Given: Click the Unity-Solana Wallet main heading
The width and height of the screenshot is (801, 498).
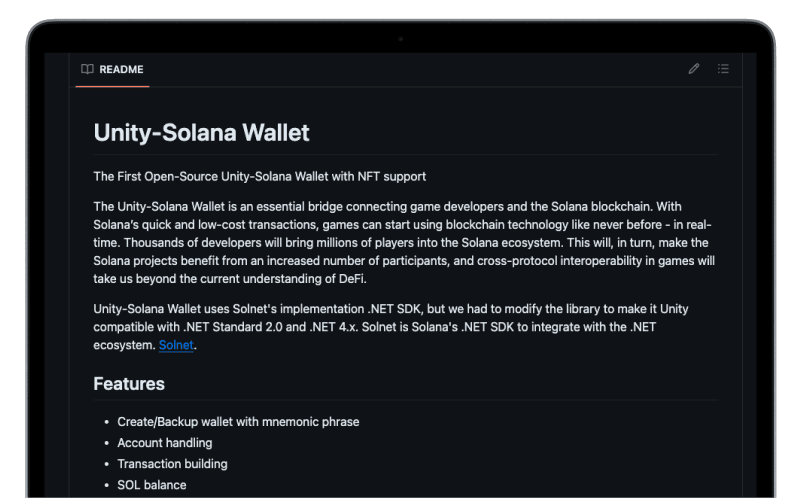Looking at the screenshot, I should tap(201, 132).
